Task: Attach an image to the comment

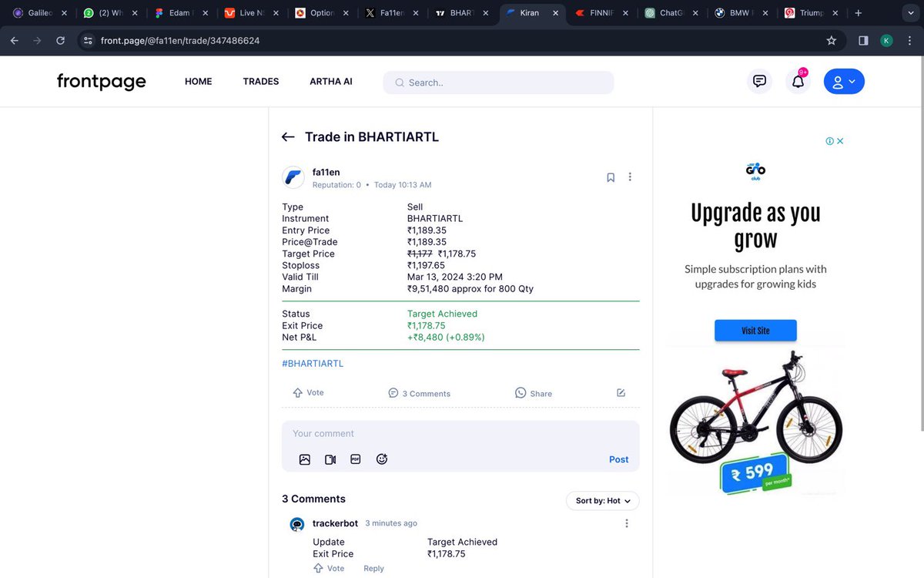Action: point(305,459)
